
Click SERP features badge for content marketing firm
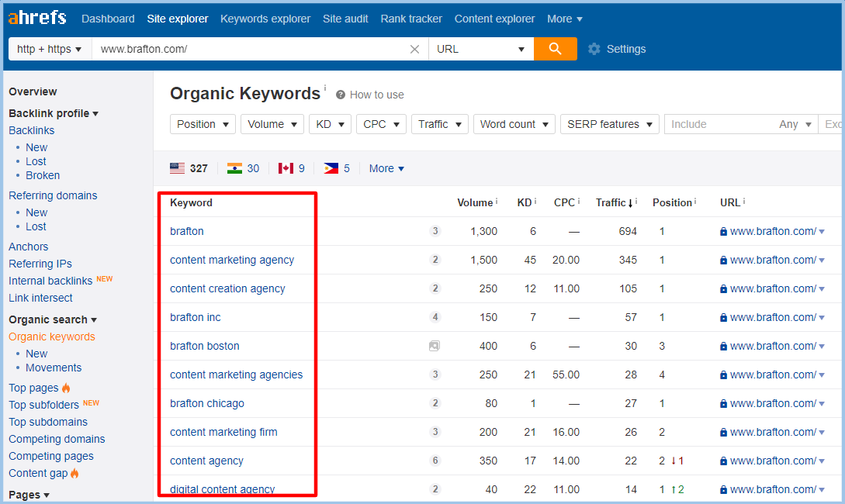click(435, 432)
